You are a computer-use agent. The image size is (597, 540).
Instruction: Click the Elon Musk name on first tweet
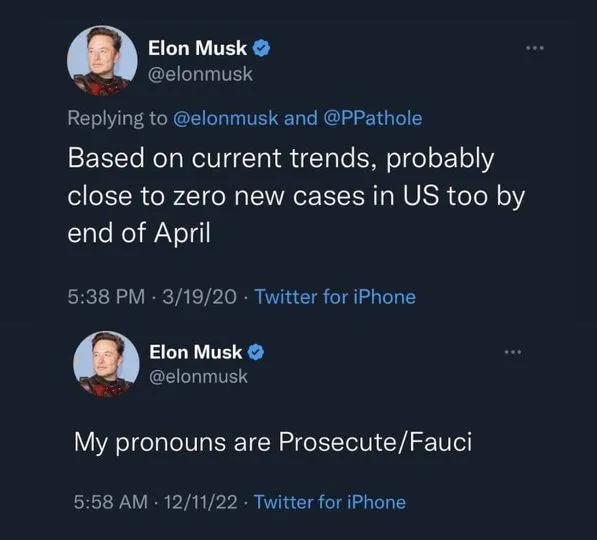197,48
